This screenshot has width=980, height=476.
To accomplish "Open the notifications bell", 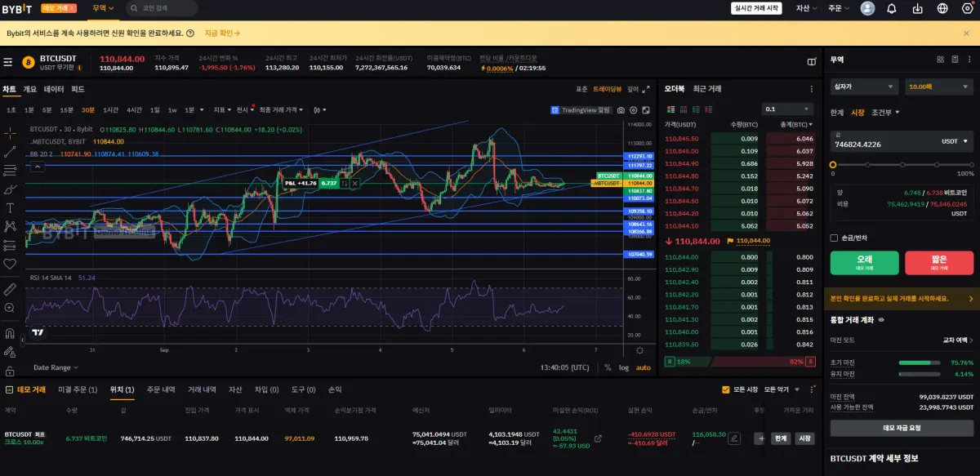I will (x=891, y=9).
